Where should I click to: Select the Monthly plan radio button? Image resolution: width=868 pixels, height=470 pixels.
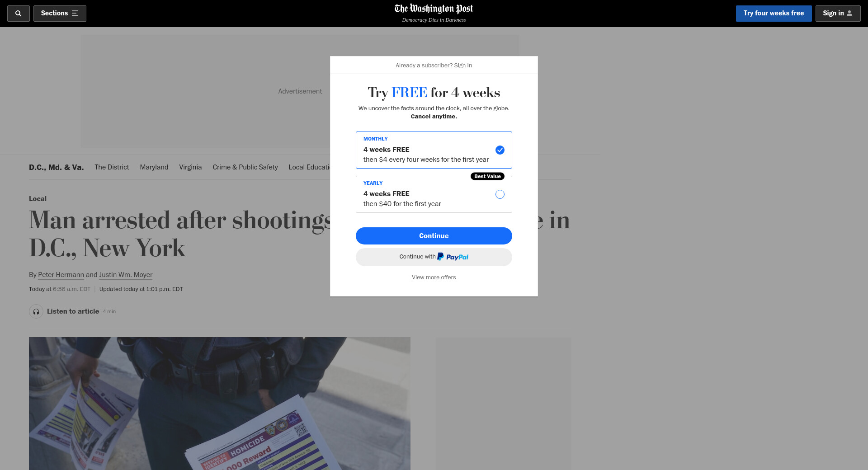coord(500,150)
